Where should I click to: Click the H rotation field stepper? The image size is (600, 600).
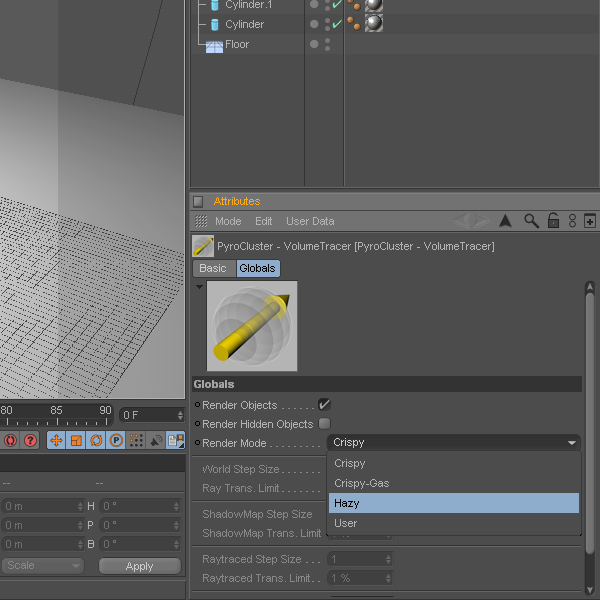176,506
